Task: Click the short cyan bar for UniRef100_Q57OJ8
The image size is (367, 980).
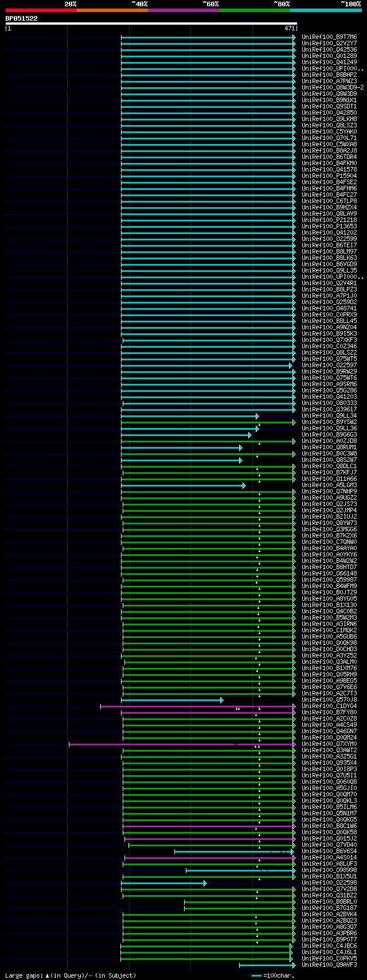Action: point(172,700)
